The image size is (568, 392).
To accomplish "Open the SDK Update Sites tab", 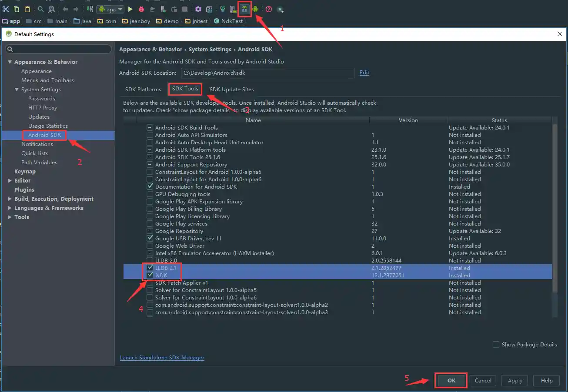I will [x=231, y=90].
